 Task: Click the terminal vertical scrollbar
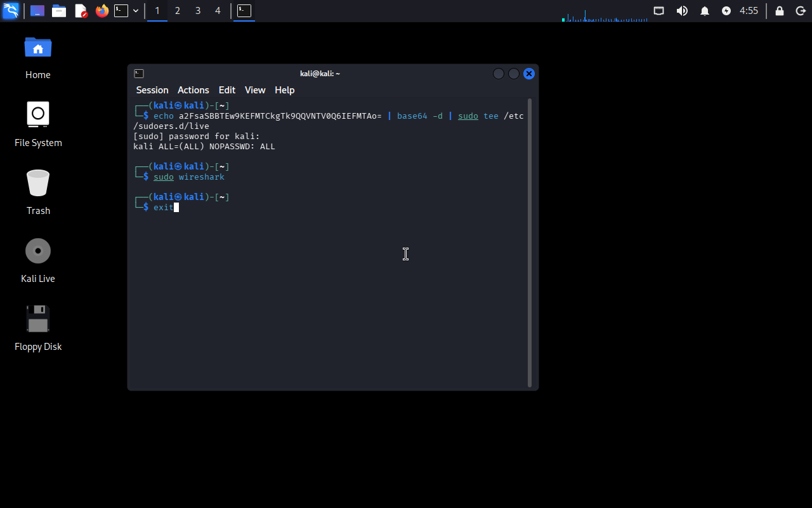tap(530, 241)
